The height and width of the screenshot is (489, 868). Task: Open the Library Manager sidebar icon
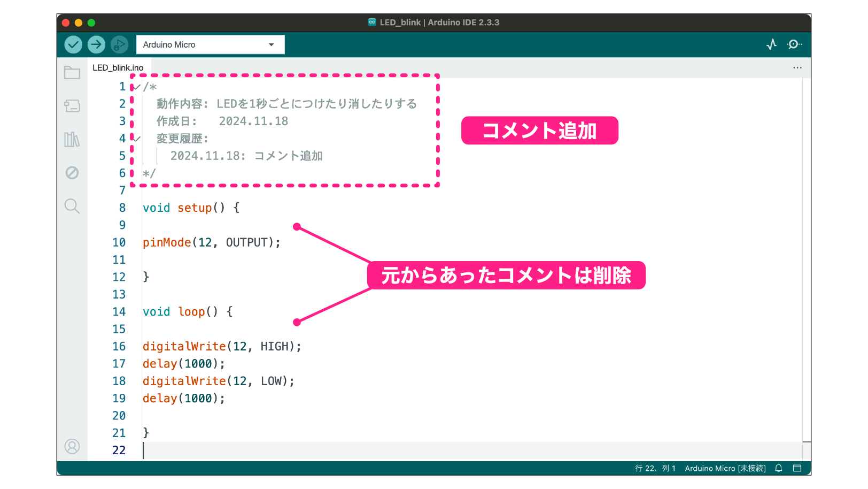click(x=72, y=140)
